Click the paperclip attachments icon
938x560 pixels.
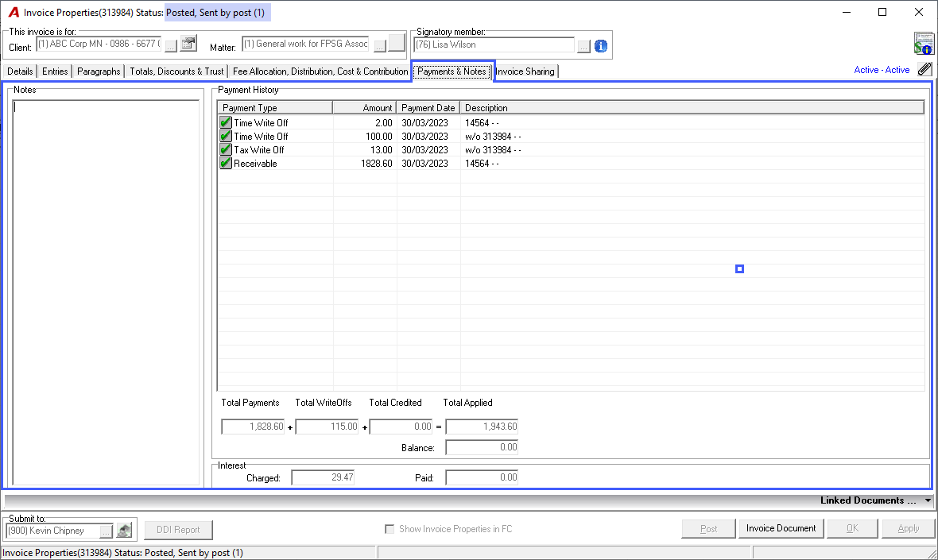924,69
